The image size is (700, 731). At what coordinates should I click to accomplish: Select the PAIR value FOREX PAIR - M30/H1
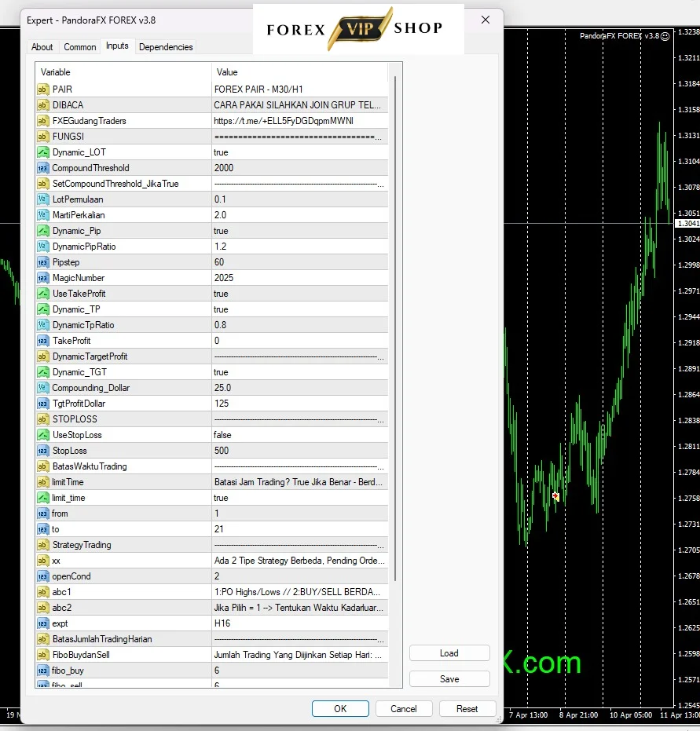(300, 90)
